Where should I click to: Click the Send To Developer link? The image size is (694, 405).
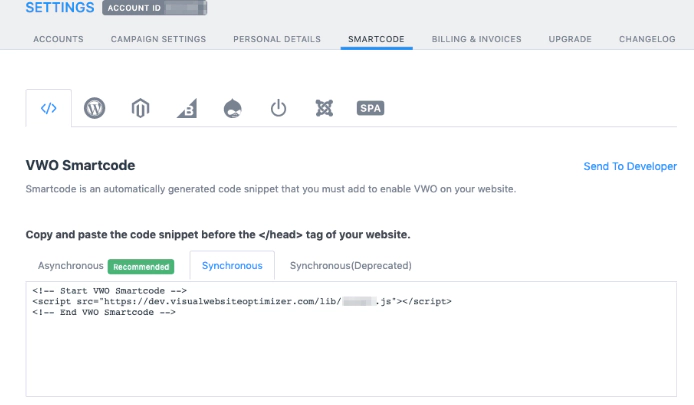pyautogui.click(x=630, y=166)
